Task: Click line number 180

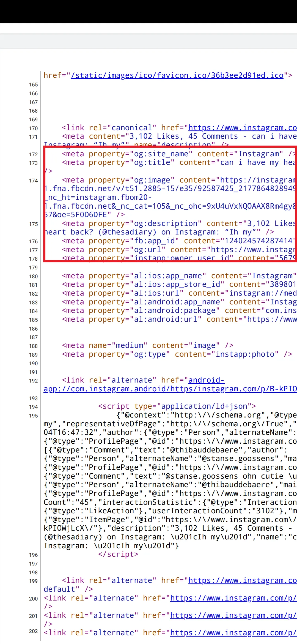Action: pos(33,276)
